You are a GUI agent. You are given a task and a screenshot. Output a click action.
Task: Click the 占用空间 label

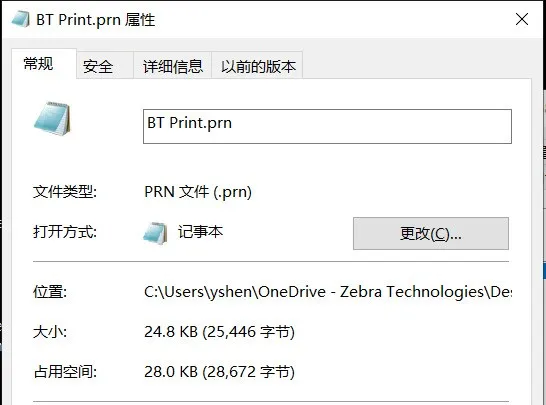tap(65, 372)
